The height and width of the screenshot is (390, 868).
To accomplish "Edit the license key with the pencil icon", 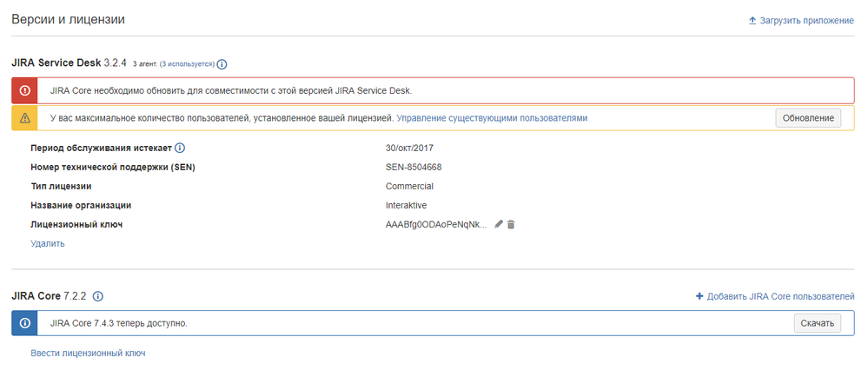I will click(499, 224).
